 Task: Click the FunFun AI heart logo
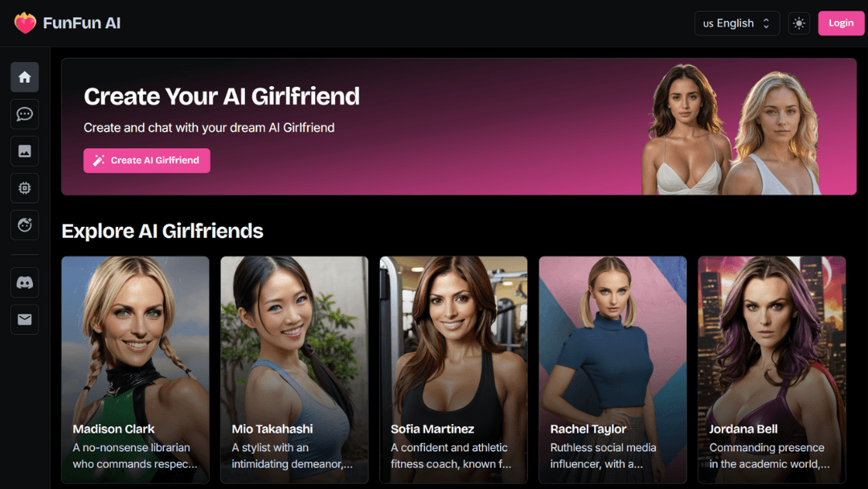click(x=25, y=23)
